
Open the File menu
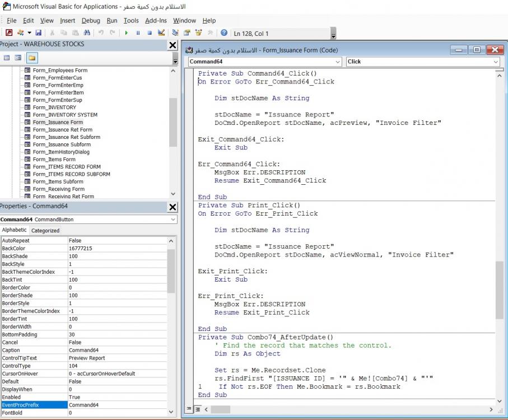11,20
